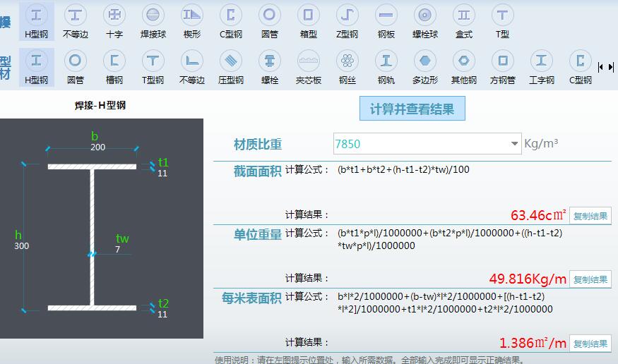
Task: Edit bottom flange t2 value 11
Action: pos(162,314)
